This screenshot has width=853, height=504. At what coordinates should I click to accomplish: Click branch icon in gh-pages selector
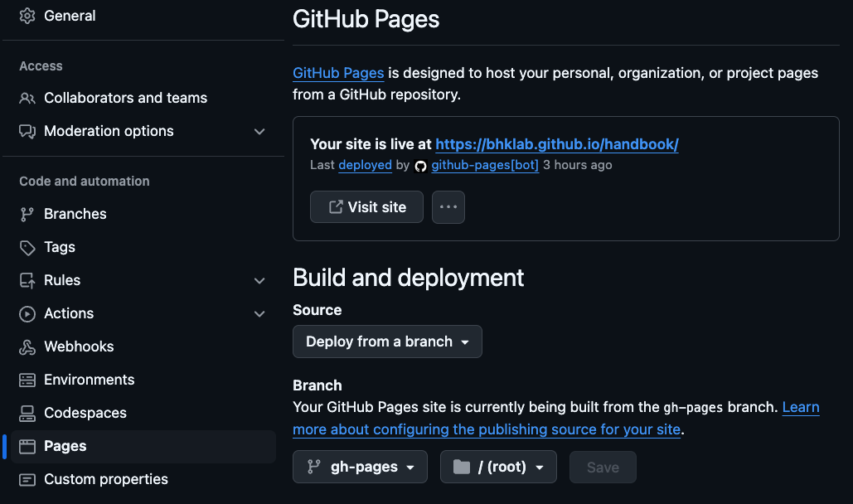pyautogui.click(x=314, y=467)
